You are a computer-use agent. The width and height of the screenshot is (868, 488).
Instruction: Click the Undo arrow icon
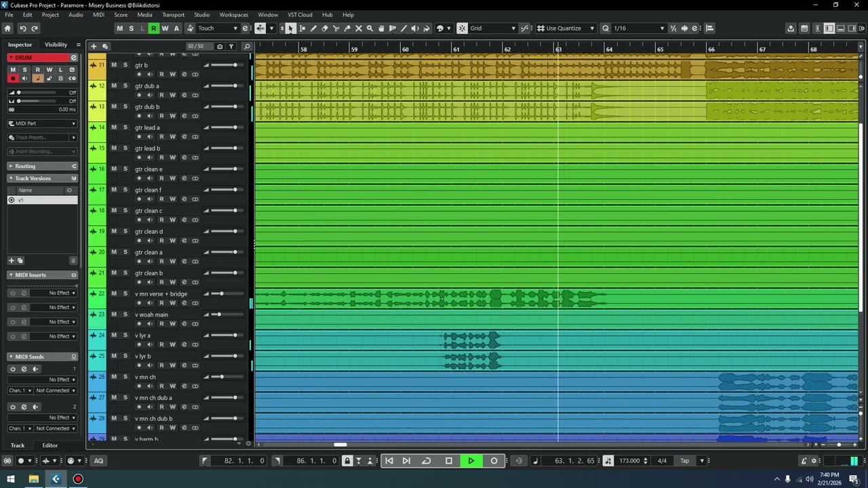coord(22,28)
